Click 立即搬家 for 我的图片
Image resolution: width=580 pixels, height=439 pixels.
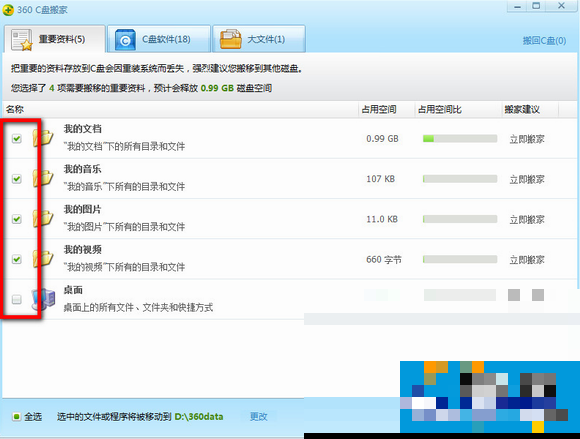tap(527, 220)
